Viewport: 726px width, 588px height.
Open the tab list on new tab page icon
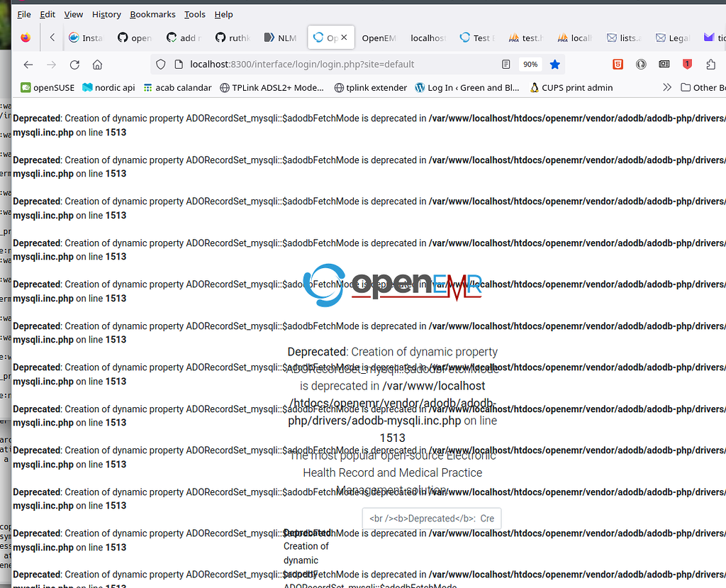pos(664,64)
